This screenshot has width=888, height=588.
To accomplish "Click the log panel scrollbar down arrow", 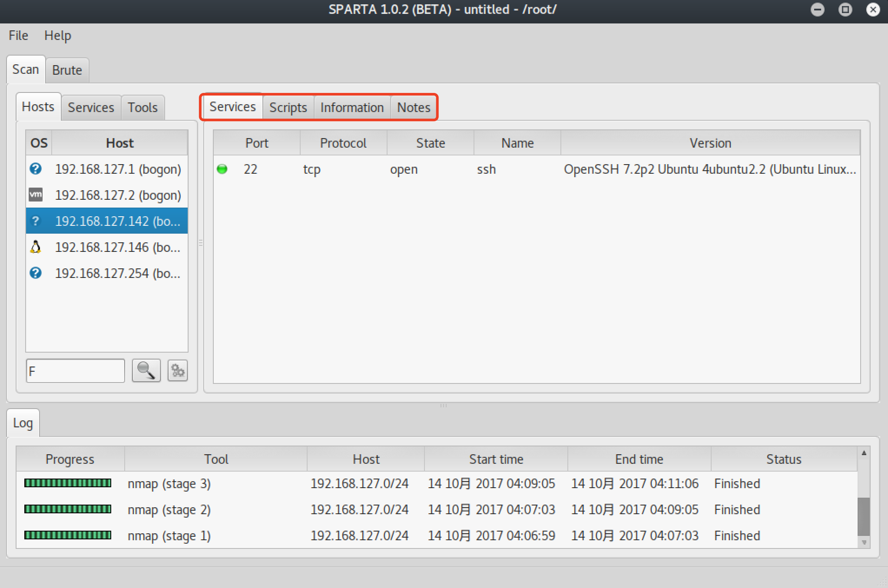I will pyautogui.click(x=864, y=542).
